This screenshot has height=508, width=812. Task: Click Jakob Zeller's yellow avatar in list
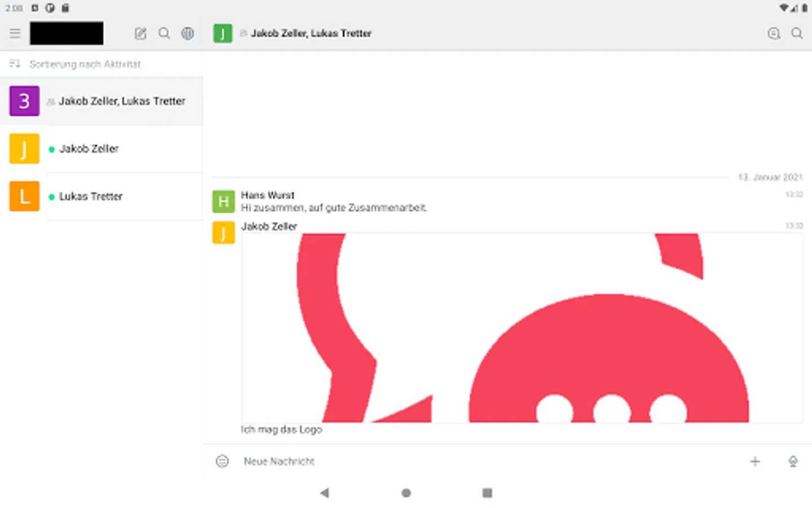[x=24, y=149]
